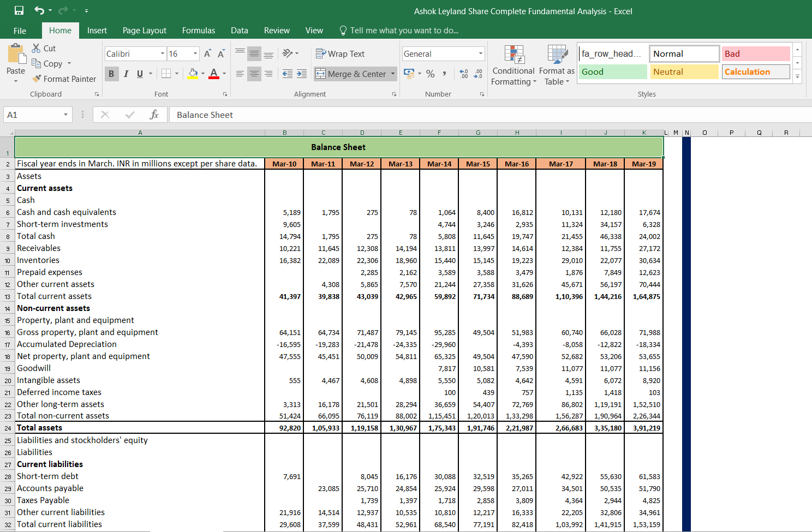Decrease cell indent
The height and width of the screenshot is (532, 812).
(x=288, y=74)
